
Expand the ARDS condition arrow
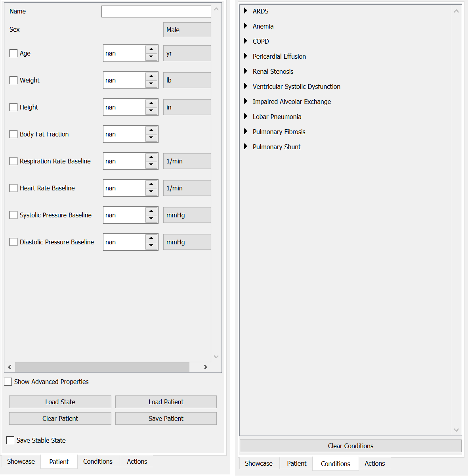[x=245, y=11]
